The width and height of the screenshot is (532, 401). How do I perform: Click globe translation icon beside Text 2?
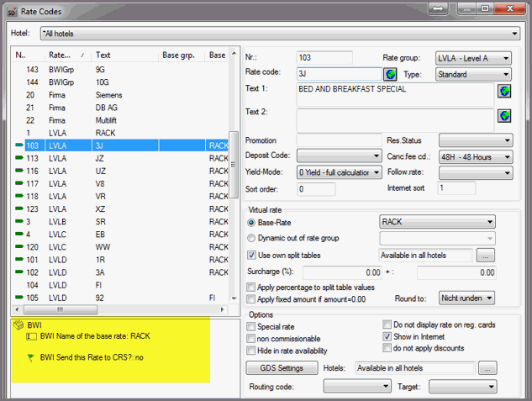[x=504, y=115]
